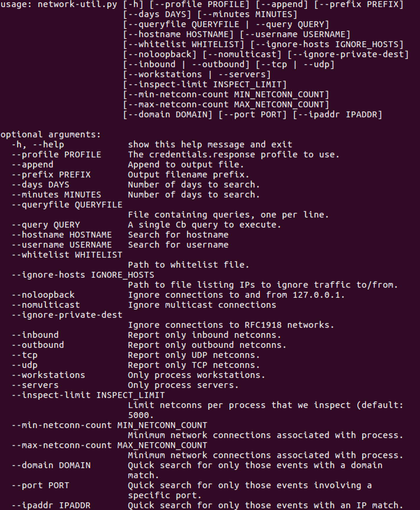
Task: Click 'Ignore multicast connections' description
Action: click(202, 305)
